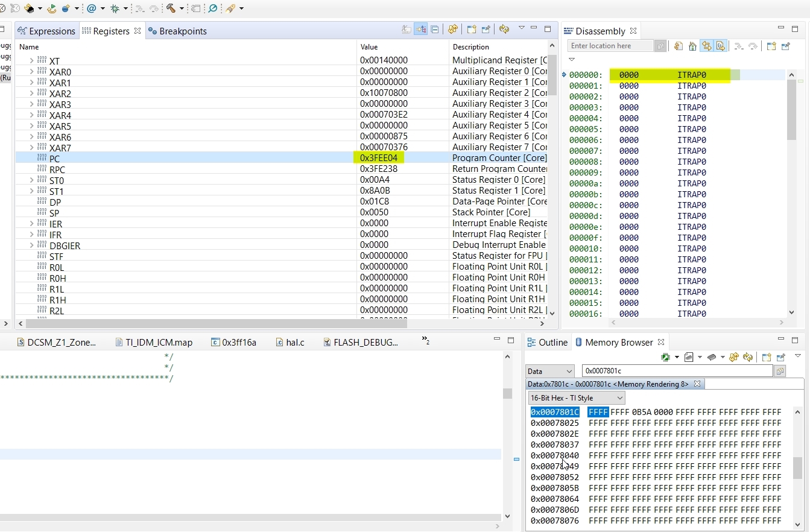Click the Pin icon in the Memory Browser panel
This screenshot has width=810, height=532.
click(x=781, y=357)
